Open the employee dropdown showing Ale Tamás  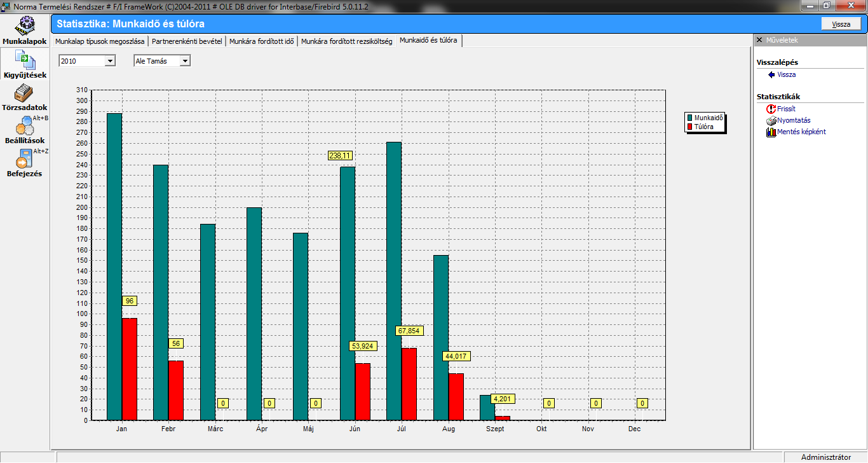185,61
